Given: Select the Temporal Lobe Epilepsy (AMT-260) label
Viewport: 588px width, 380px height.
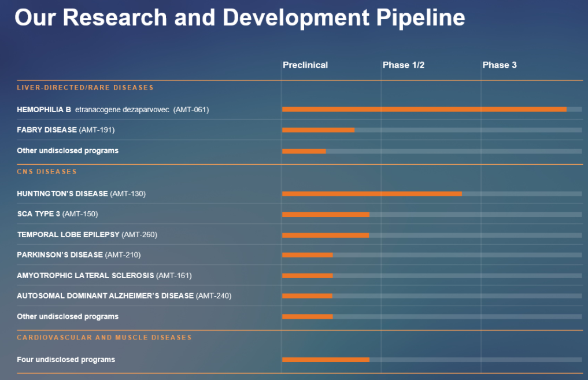Looking at the screenshot, I should (x=87, y=234).
